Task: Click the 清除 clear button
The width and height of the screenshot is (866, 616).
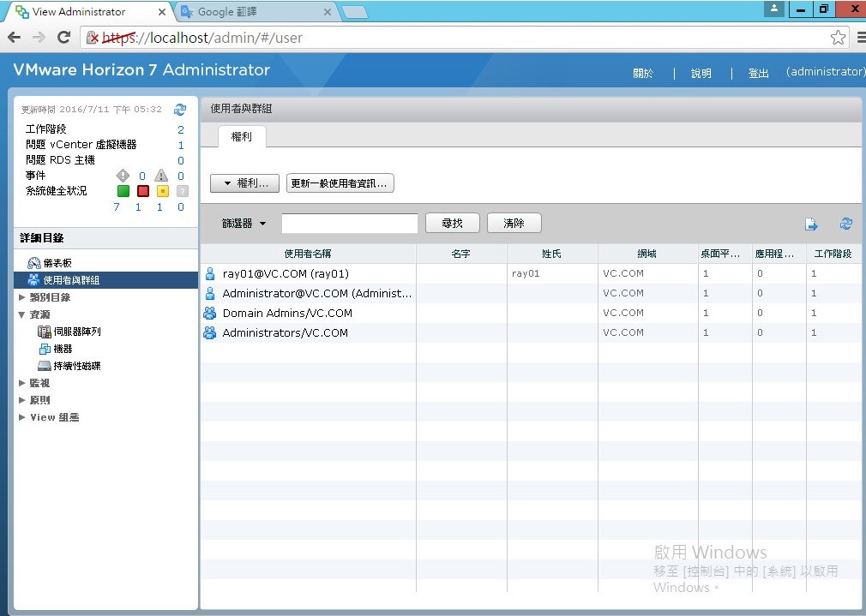Action: tap(514, 223)
